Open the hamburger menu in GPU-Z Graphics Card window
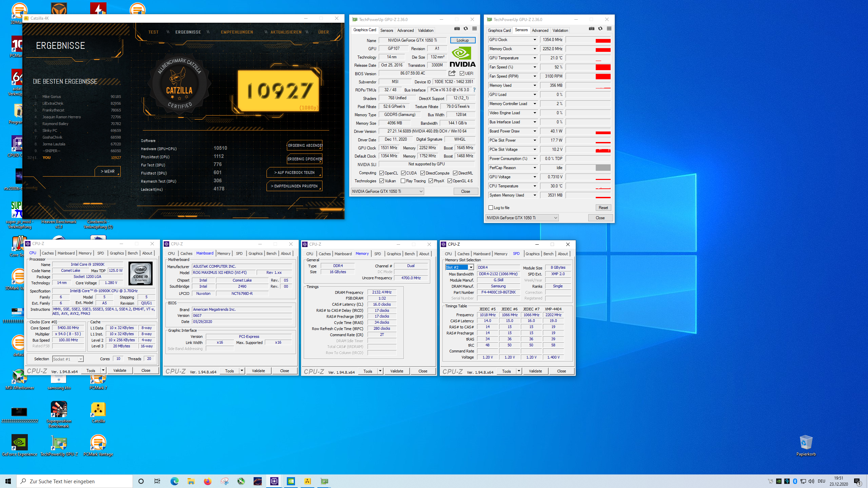The height and width of the screenshot is (488, 868). pyautogui.click(x=475, y=29)
